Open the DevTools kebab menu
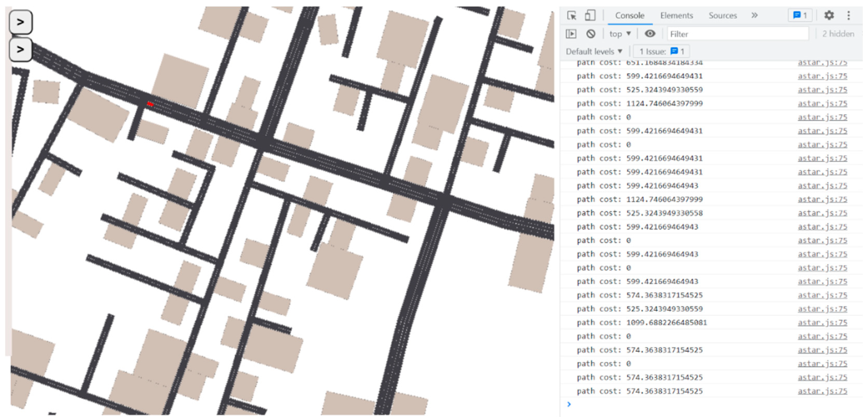The width and height of the screenshot is (868, 417). 849,16
